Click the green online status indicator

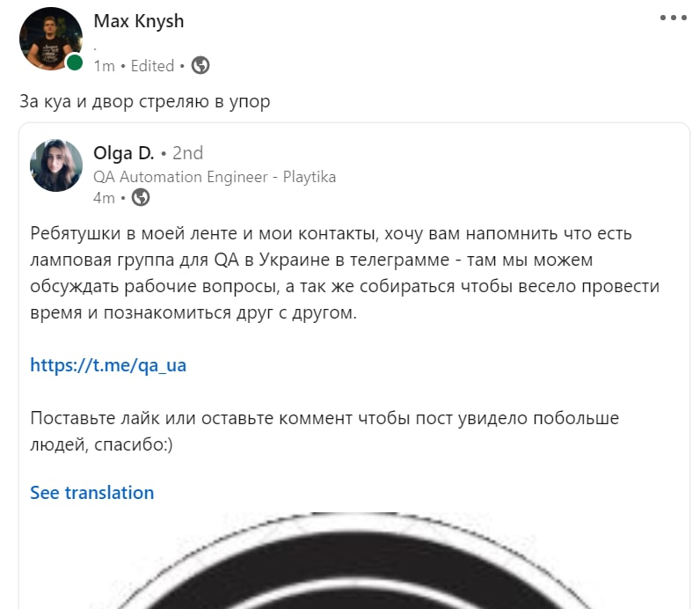coord(75,62)
